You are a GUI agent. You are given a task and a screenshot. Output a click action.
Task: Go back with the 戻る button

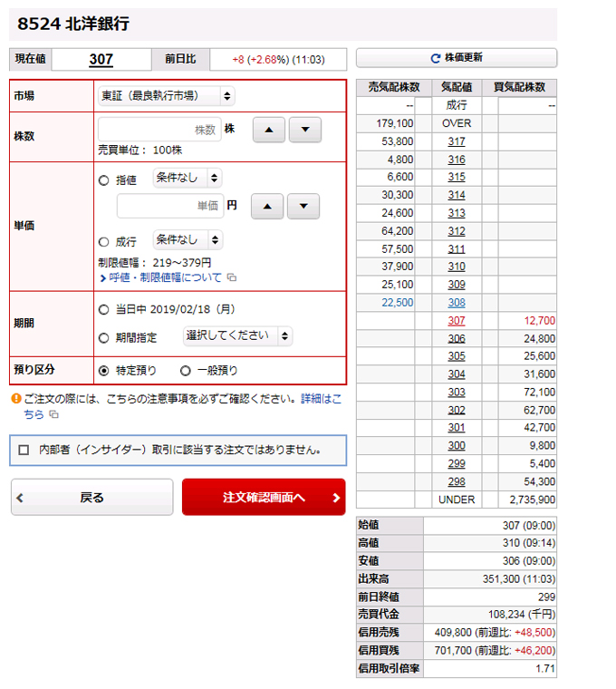pos(92,498)
